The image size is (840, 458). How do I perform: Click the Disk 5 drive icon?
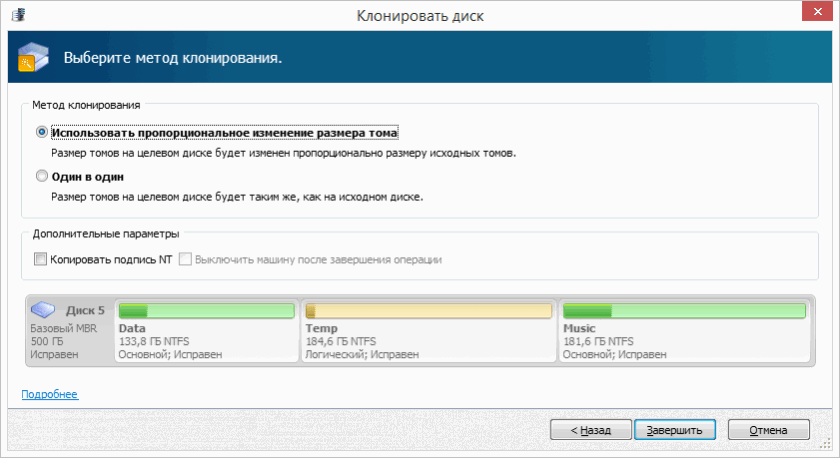click(x=43, y=309)
